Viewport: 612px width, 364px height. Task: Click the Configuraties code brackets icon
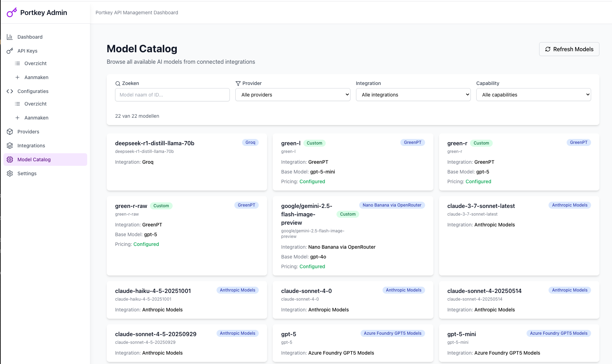pos(10,91)
